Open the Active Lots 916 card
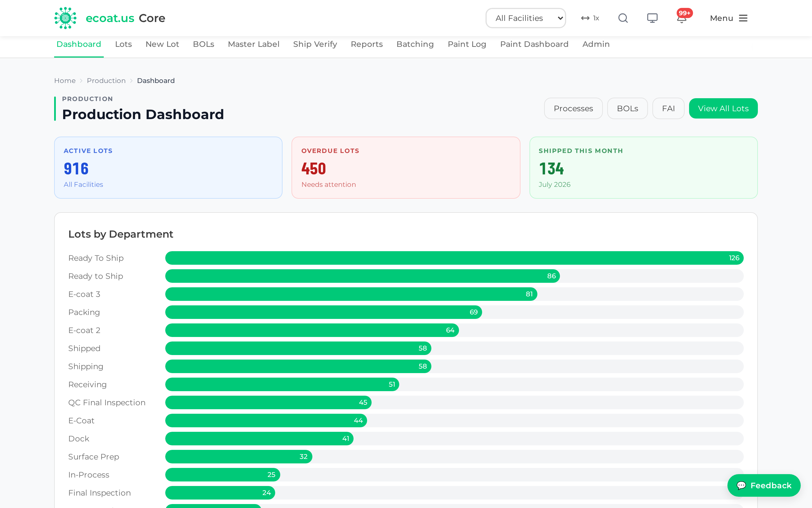 click(x=168, y=168)
